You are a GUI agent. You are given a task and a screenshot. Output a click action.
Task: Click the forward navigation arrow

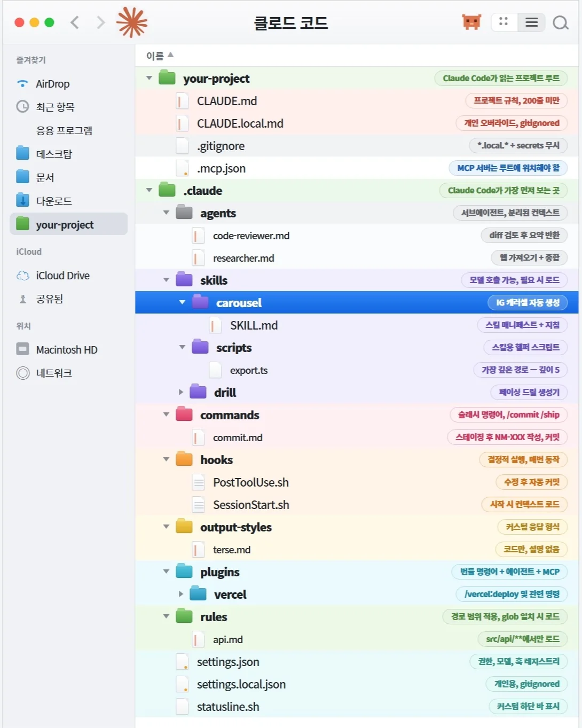[100, 22]
